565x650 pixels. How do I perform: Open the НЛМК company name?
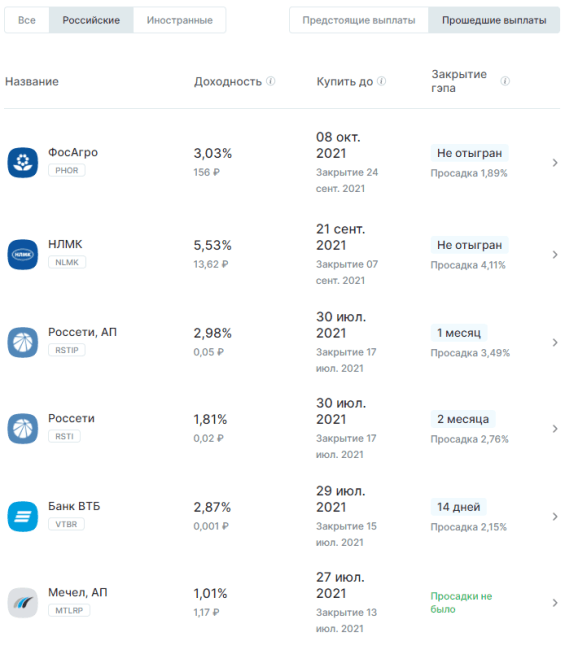coord(65,244)
